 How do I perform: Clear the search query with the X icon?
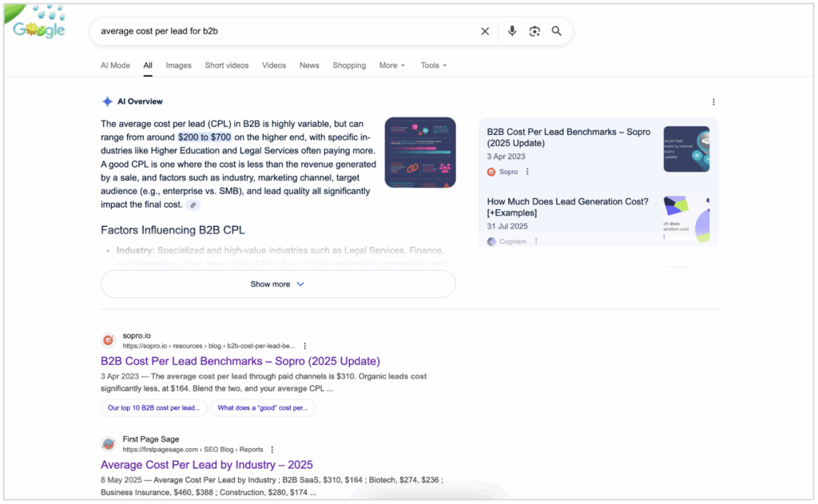click(x=485, y=31)
